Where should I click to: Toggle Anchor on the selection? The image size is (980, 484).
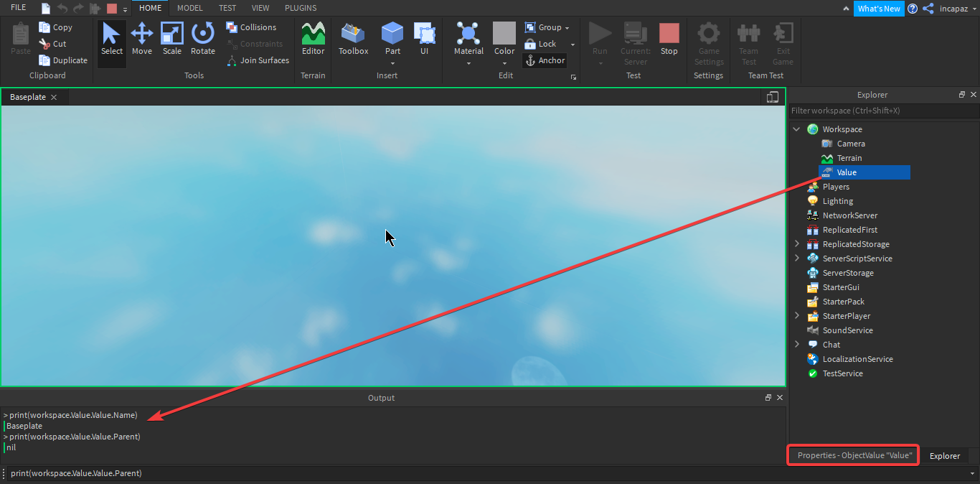coord(545,60)
